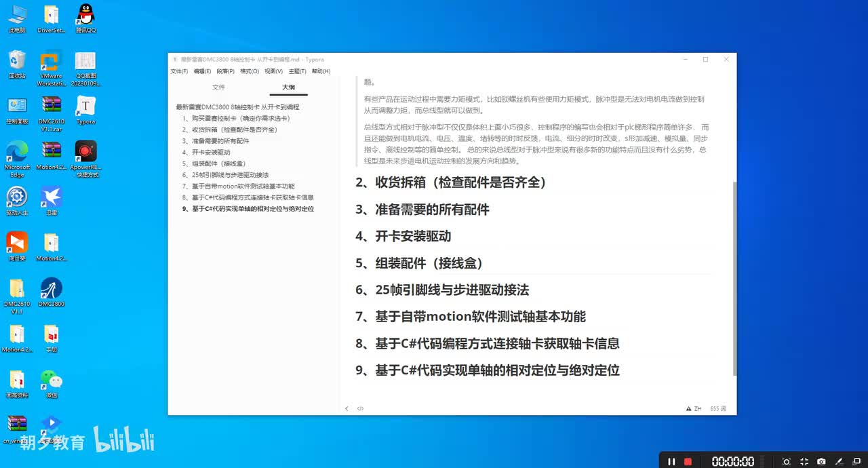Viewport: 868px width, 468px height.
Task: Stop recording with the red square button
Action: coord(688,461)
